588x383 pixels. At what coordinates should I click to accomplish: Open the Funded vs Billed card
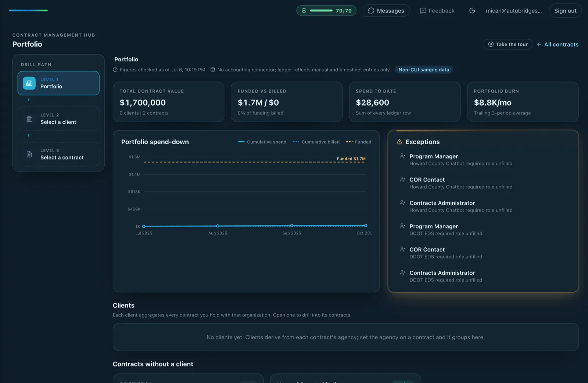pyautogui.click(x=286, y=102)
